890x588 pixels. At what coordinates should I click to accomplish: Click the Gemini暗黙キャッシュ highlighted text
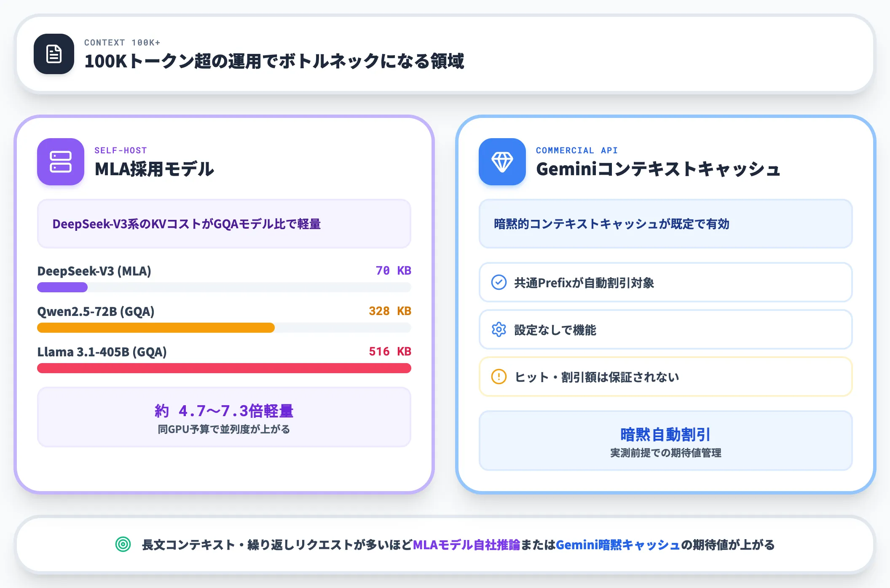point(618,545)
